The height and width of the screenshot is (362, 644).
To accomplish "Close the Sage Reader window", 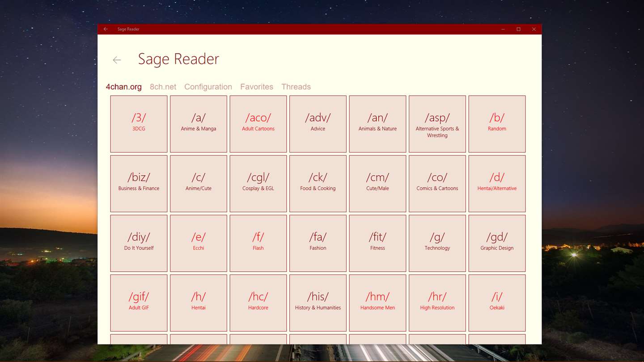I will tap(534, 29).
